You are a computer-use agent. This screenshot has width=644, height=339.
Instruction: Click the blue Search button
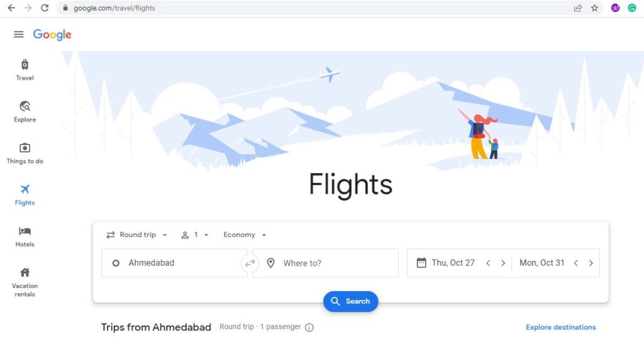click(350, 301)
